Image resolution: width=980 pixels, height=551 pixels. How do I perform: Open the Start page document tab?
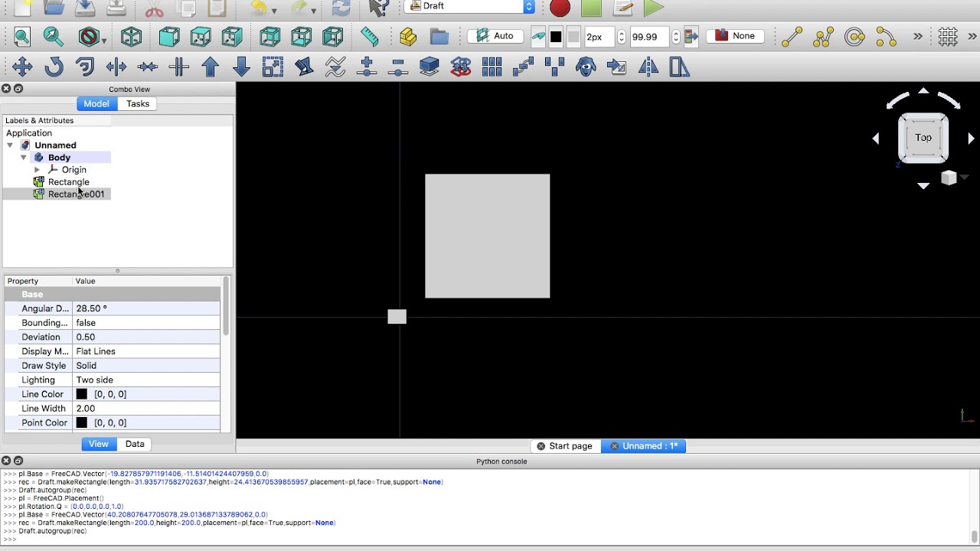565,446
